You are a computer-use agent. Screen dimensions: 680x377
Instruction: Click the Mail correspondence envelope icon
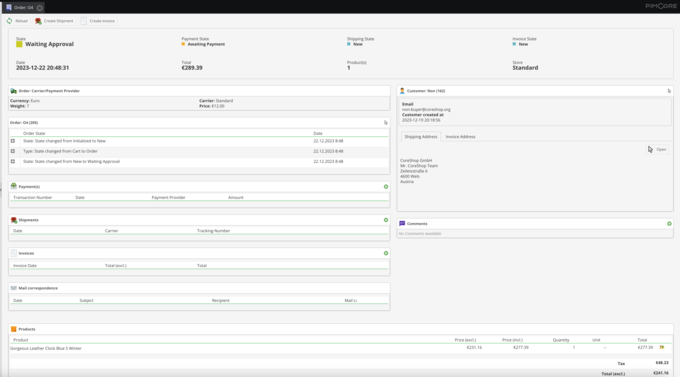pos(13,288)
